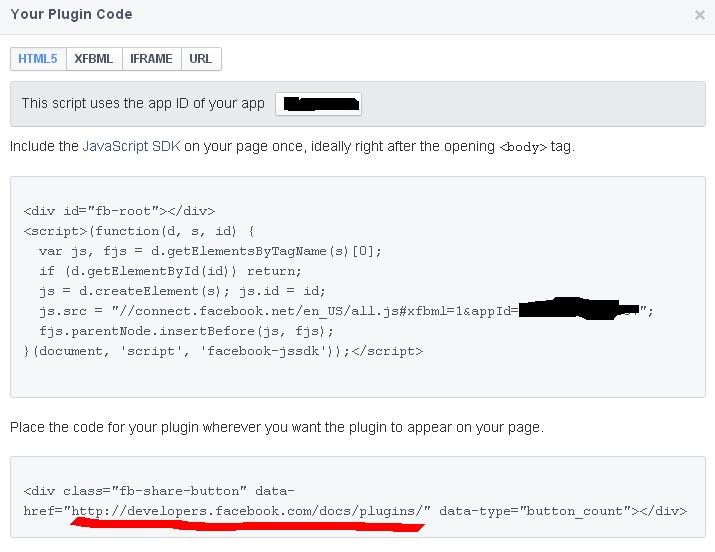Click the facebook-jssdk closing script line
Viewport: 715px width, 552px height.
point(223,351)
